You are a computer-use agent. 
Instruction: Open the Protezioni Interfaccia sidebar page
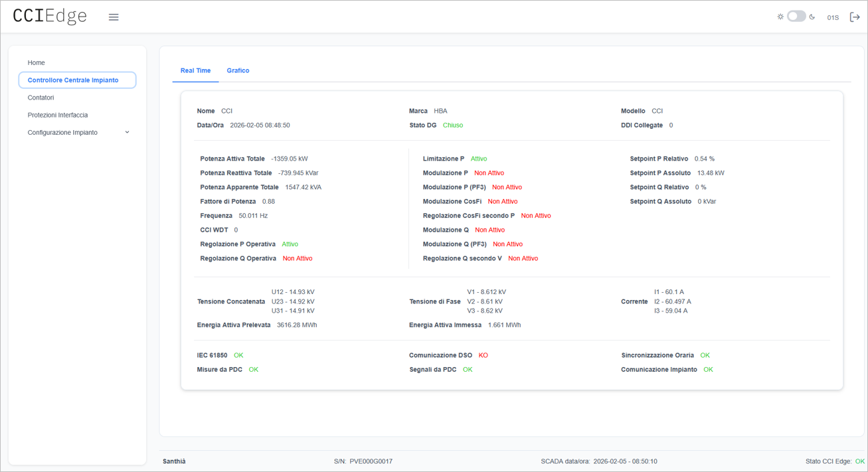tap(58, 115)
